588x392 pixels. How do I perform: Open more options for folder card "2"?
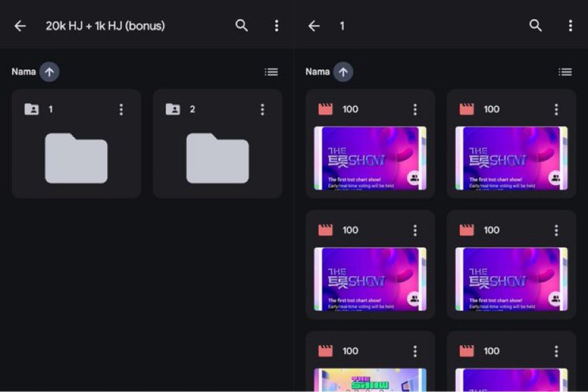pos(263,110)
